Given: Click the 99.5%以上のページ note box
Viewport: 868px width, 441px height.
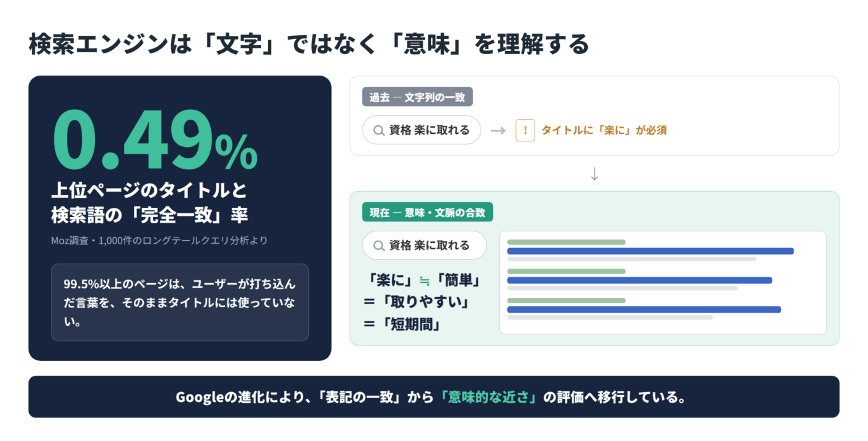Looking at the screenshot, I should [x=180, y=303].
